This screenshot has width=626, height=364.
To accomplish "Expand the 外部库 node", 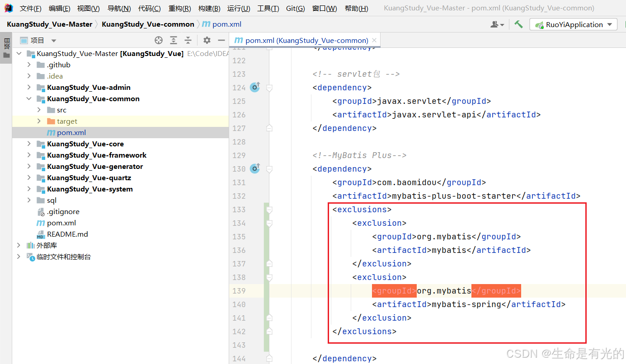I will [x=19, y=246].
